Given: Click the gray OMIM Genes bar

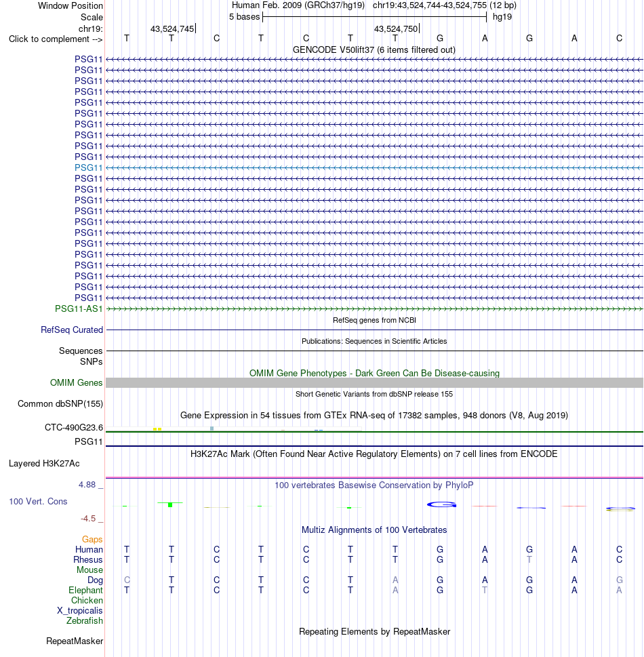Looking at the screenshot, I should coord(374,382).
